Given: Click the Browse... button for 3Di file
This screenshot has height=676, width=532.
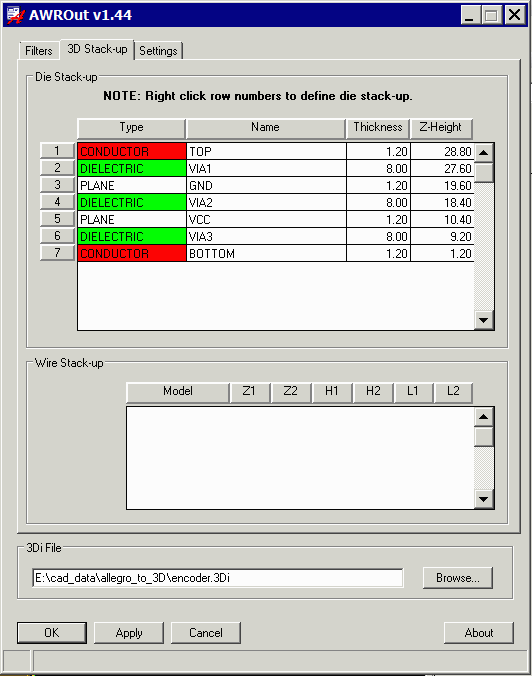Looking at the screenshot, I should point(457,578).
